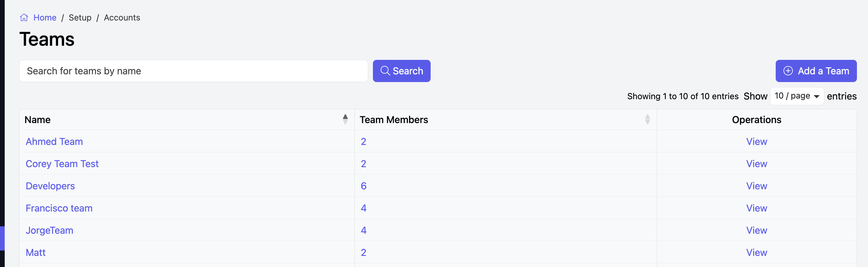The width and height of the screenshot is (868, 267).
Task: Click the Operations column header
Action: tap(756, 120)
